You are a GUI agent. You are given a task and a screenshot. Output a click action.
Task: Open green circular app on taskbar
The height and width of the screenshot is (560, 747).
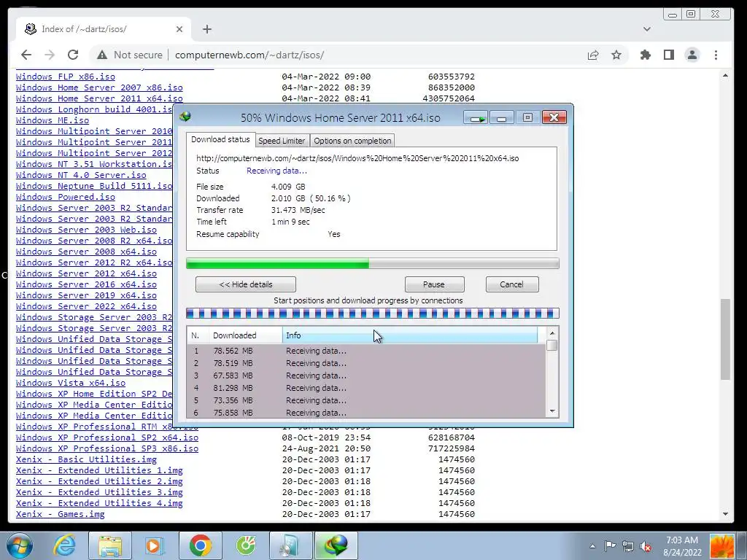click(x=246, y=545)
